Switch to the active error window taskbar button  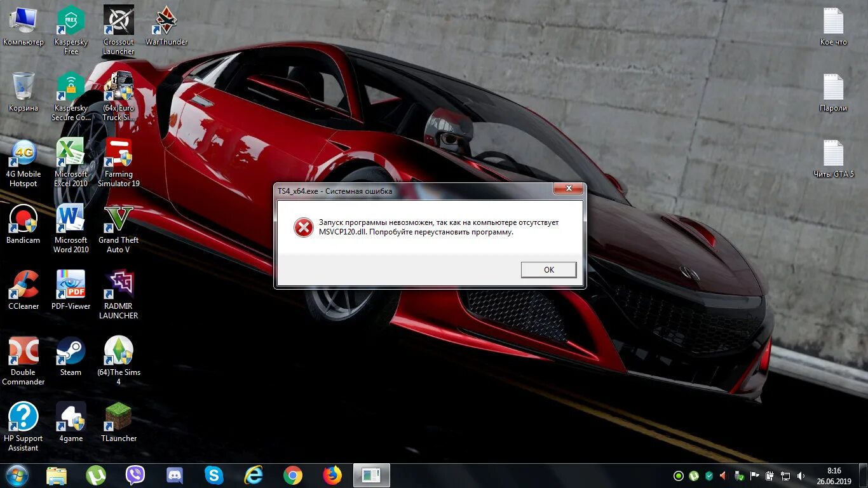tap(372, 475)
